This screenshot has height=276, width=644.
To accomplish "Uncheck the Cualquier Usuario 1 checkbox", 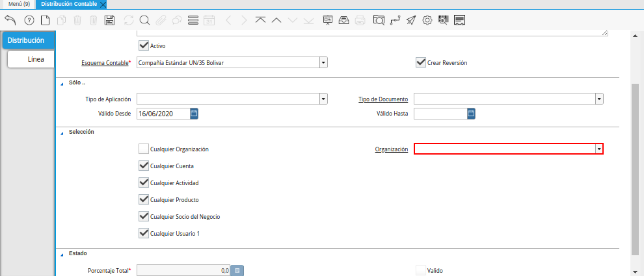I will 144,233.
